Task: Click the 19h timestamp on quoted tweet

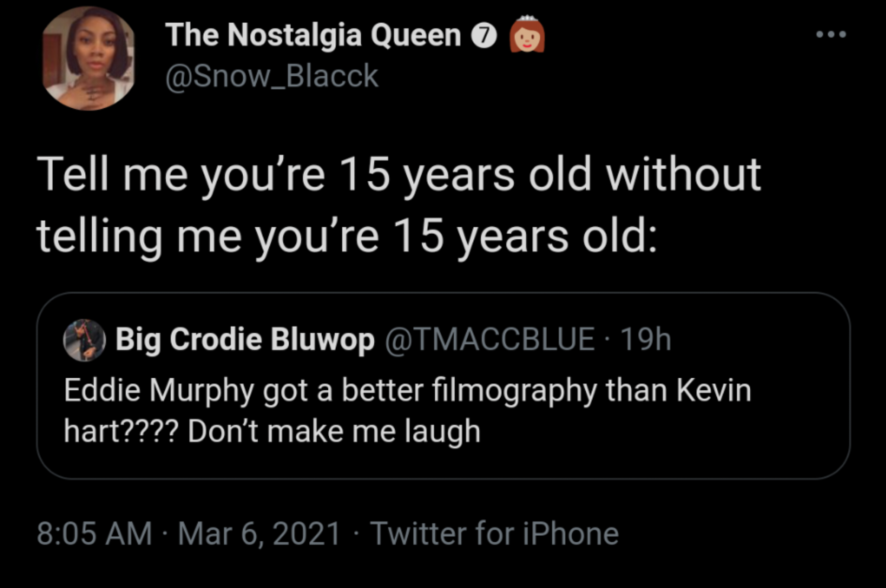Action: 645,339
